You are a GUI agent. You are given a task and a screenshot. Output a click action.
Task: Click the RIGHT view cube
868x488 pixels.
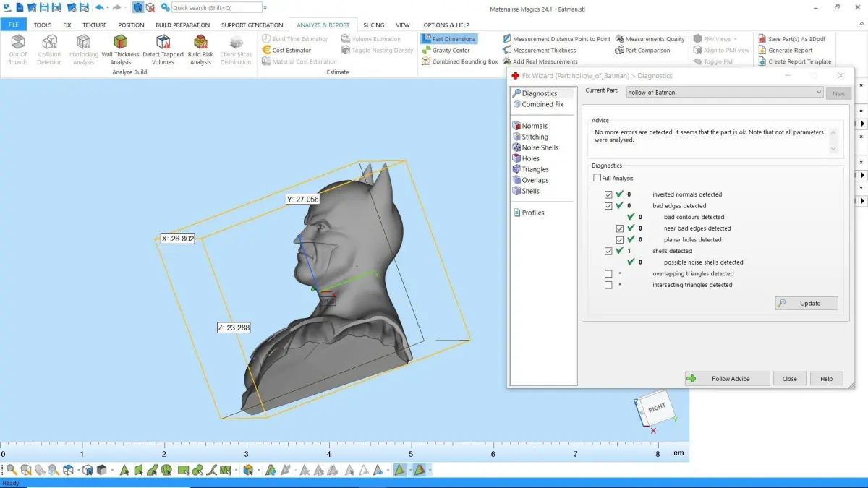point(655,408)
